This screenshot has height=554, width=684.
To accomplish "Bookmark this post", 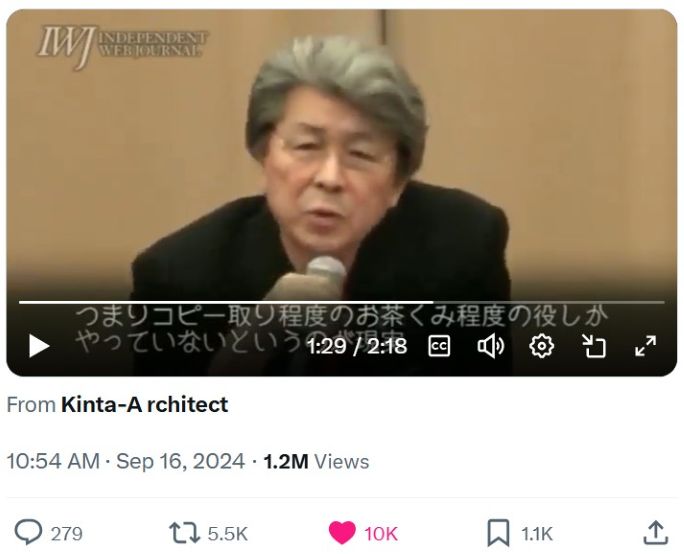I will coord(498,533).
